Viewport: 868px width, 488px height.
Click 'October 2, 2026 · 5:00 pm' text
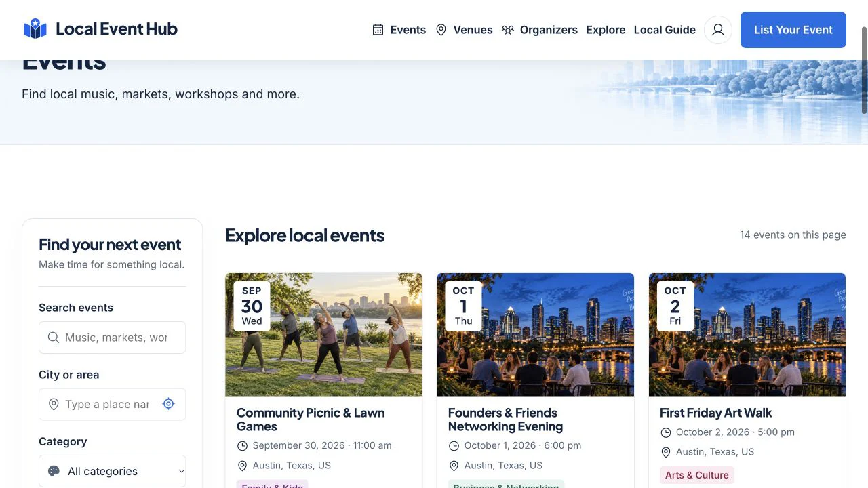pos(735,432)
